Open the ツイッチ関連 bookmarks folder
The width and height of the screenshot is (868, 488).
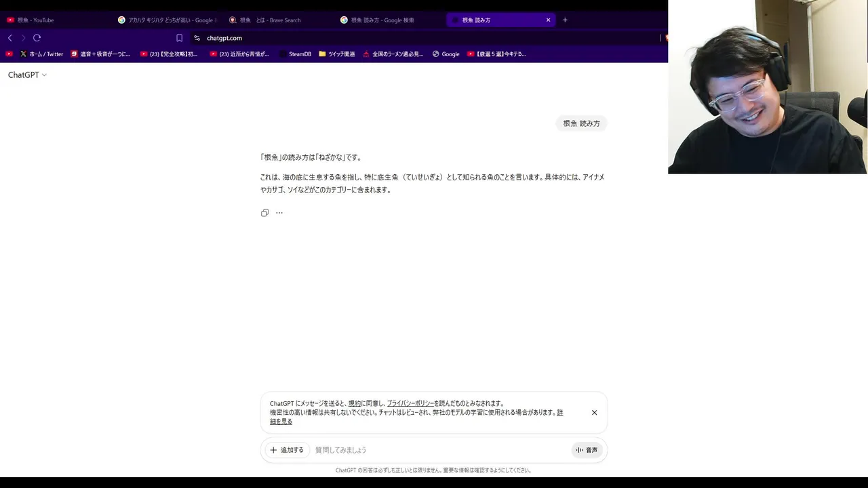click(x=337, y=54)
